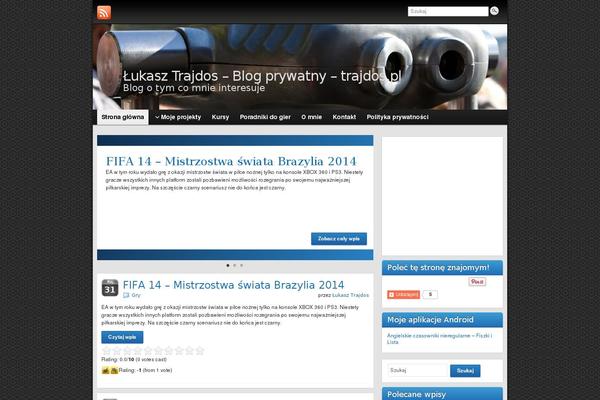Select the second slider pagination dot

tap(235, 265)
